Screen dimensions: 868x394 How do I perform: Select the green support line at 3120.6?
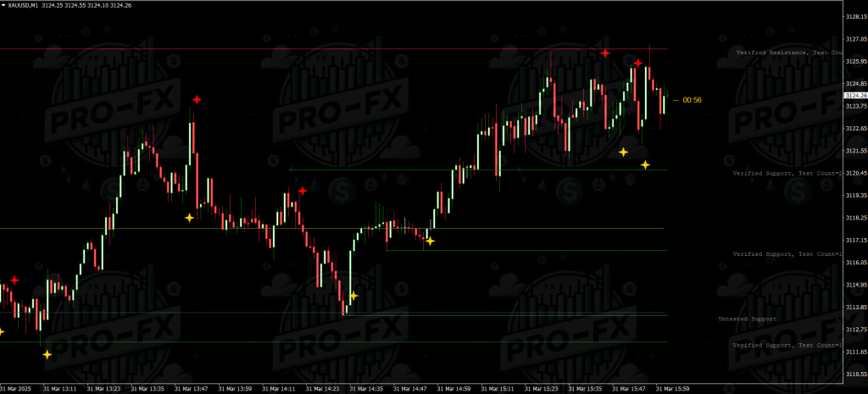point(478,169)
